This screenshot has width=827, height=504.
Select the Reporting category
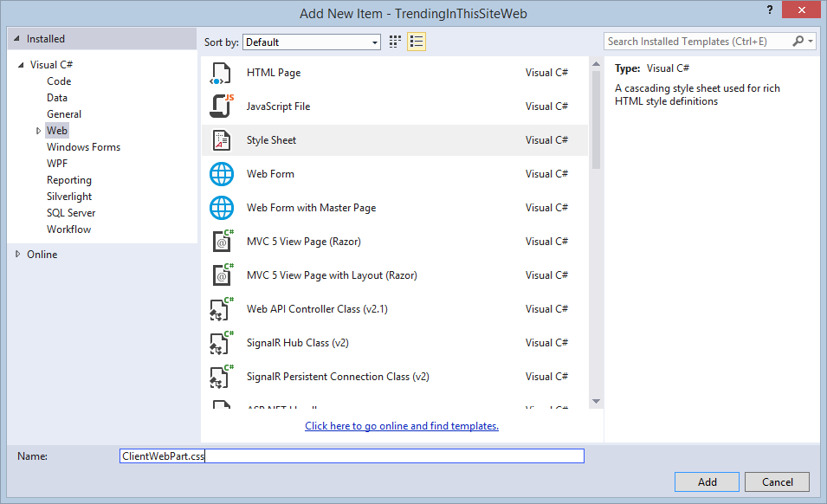[69, 180]
